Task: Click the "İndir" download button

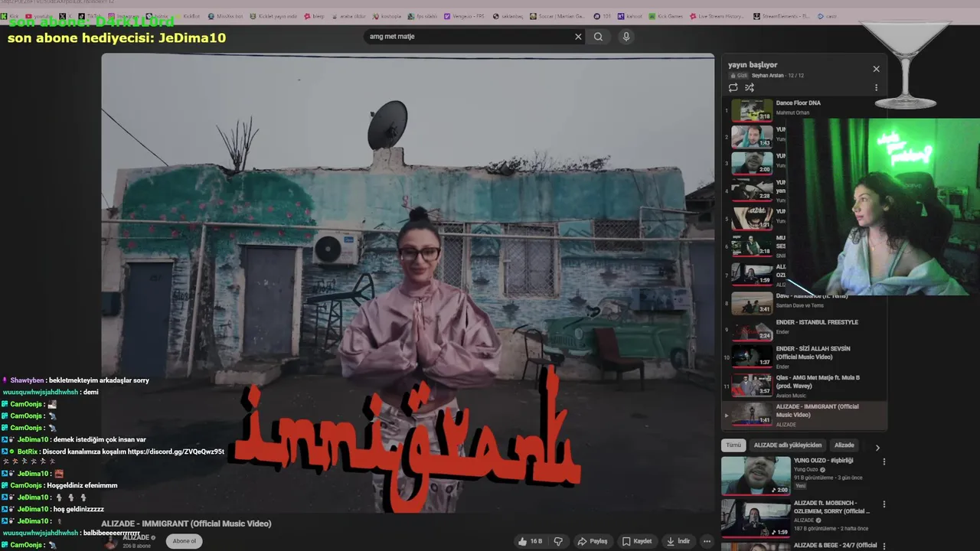Action: coord(678,541)
